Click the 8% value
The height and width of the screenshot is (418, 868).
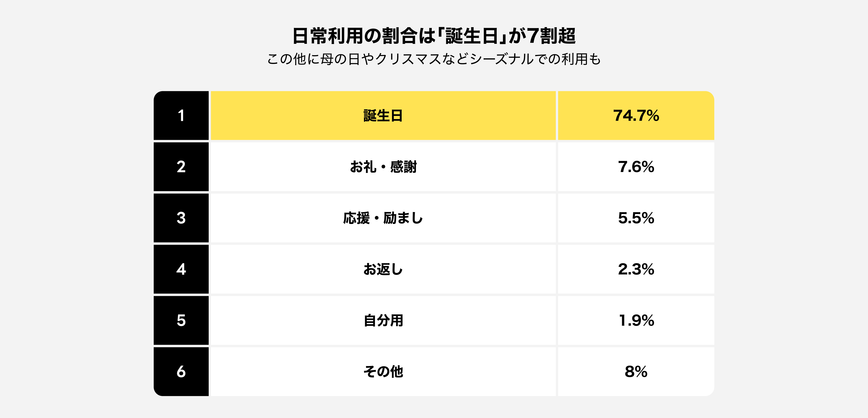tap(636, 371)
